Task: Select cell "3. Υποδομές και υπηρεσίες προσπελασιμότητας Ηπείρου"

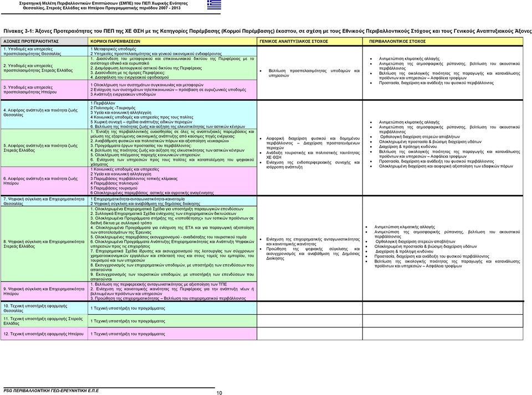Action: click(x=44, y=90)
